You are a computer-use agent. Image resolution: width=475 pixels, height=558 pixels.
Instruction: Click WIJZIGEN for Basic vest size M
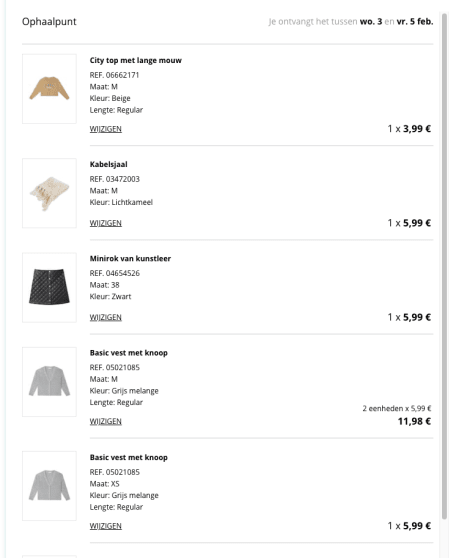(x=106, y=421)
